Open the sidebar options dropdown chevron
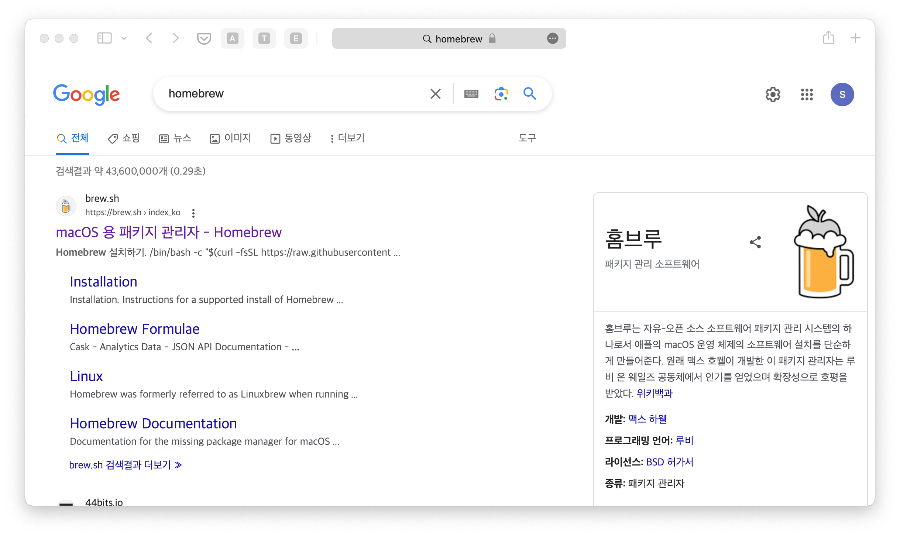This screenshot has width=900, height=536. pos(124,38)
